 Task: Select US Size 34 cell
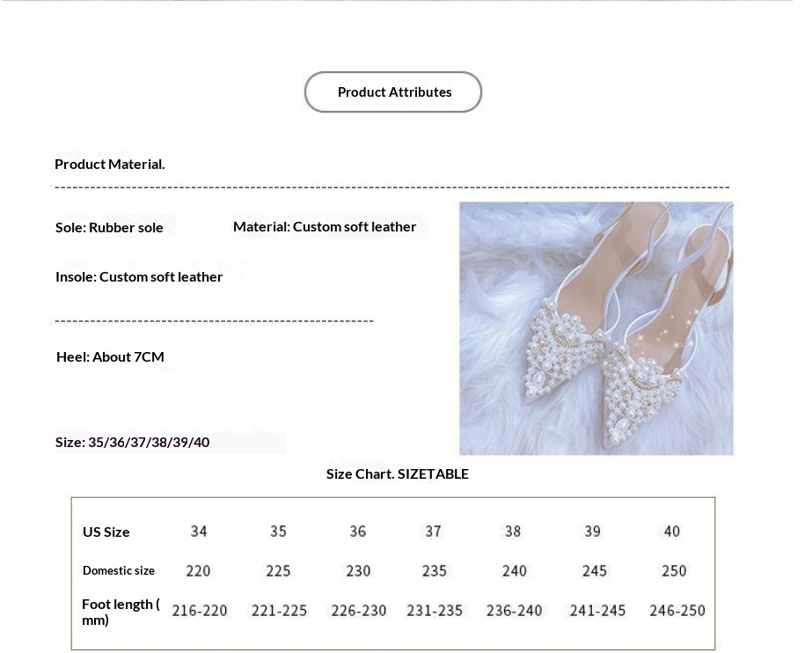199,532
